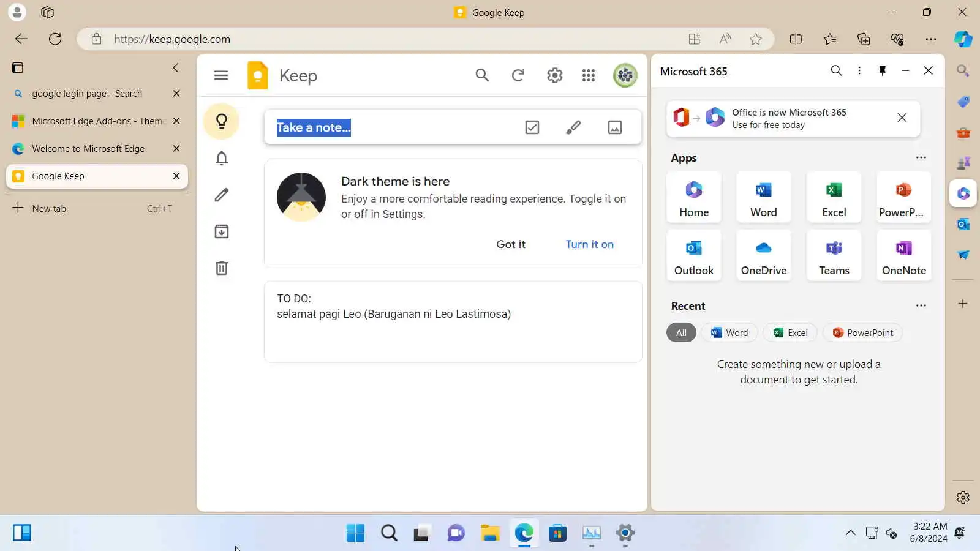980x551 pixels.
Task: Open the TO DO note
Action: click(453, 322)
